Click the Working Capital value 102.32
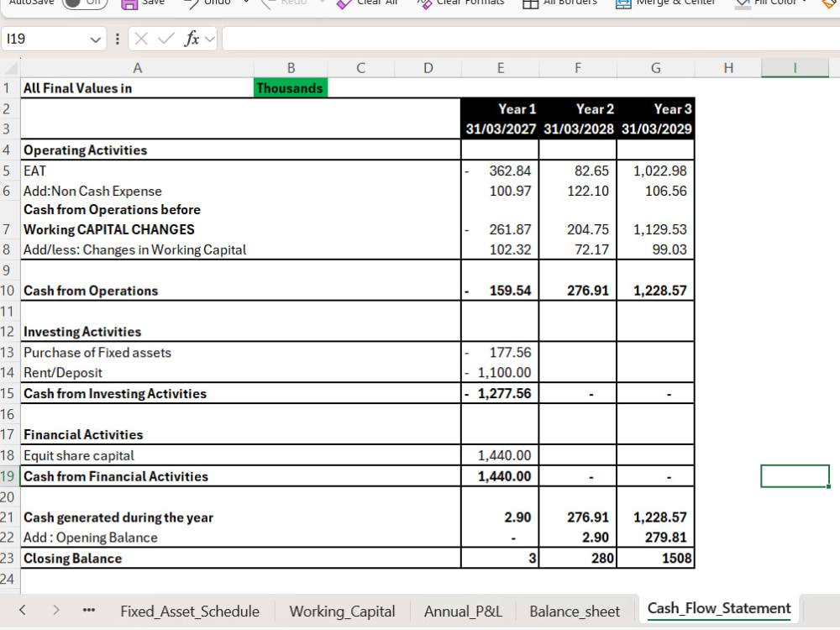840x630 pixels. 500,249
